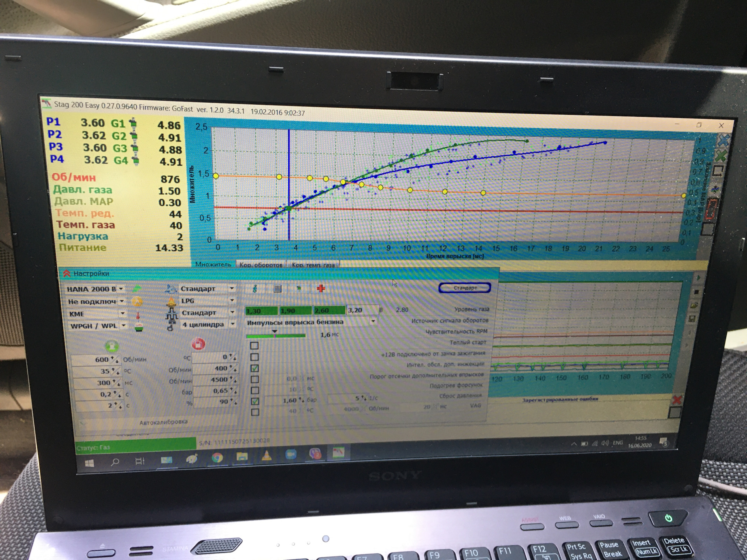The width and height of the screenshot is (747, 560).
Task: Toggle the Теплый старт checkbox
Action: click(x=254, y=345)
